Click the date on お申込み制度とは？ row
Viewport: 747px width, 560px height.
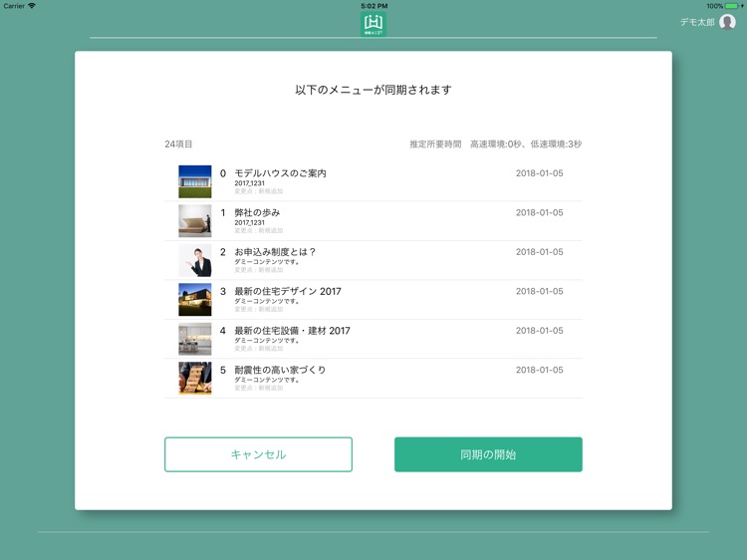[539, 252]
